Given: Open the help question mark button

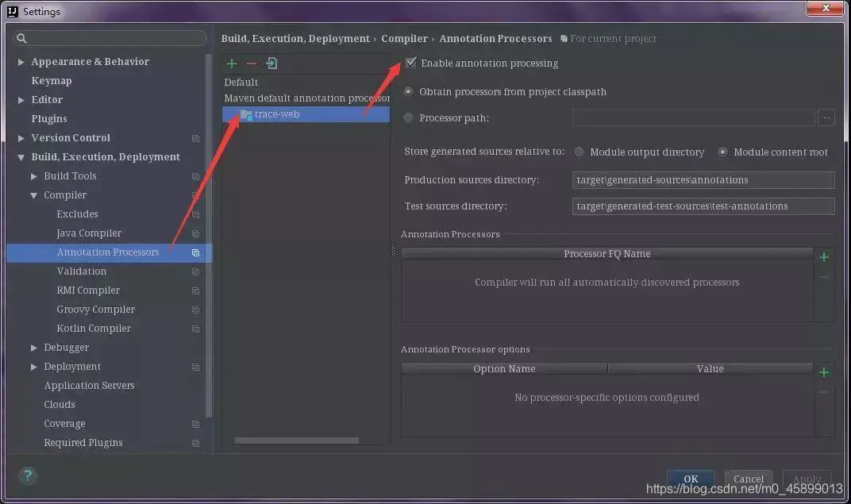Looking at the screenshot, I should [x=27, y=475].
